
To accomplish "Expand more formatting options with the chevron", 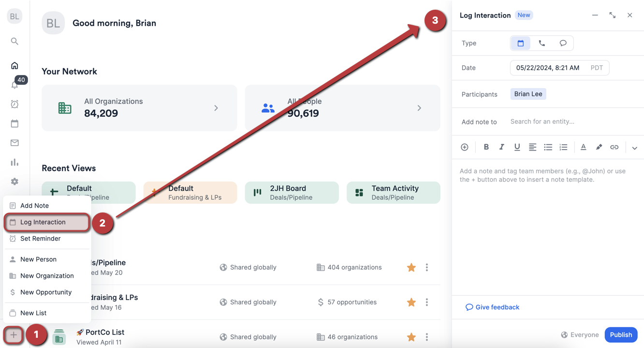I will click(634, 147).
